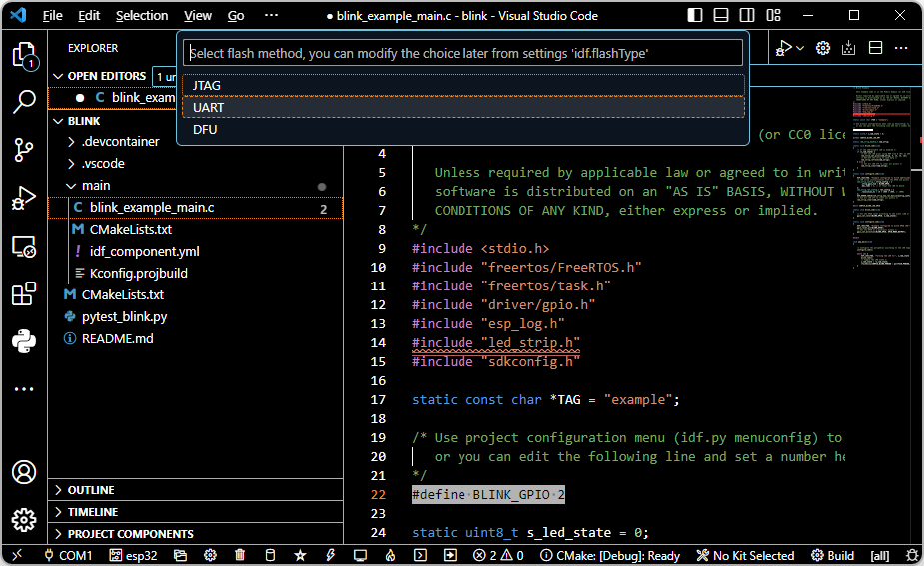The width and height of the screenshot is (924, 566).
Task: Open the remote window indicator
Action: click(x=17, y=555)
